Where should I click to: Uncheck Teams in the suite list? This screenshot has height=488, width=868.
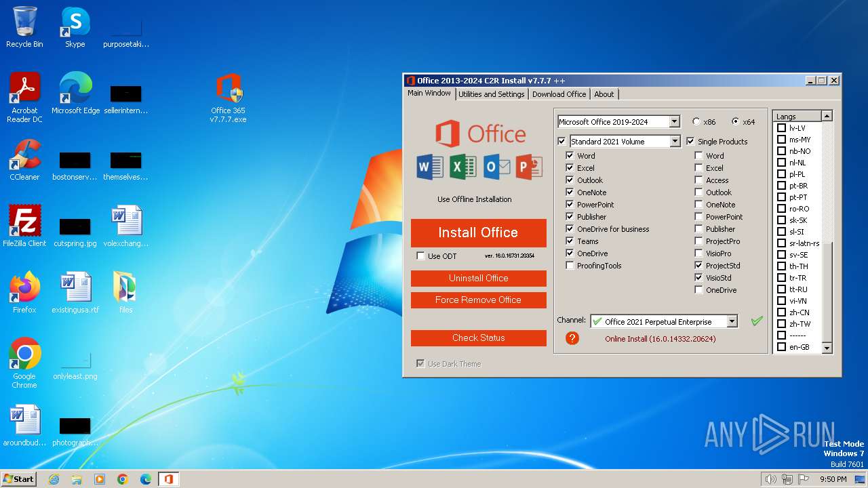[570, 241]
